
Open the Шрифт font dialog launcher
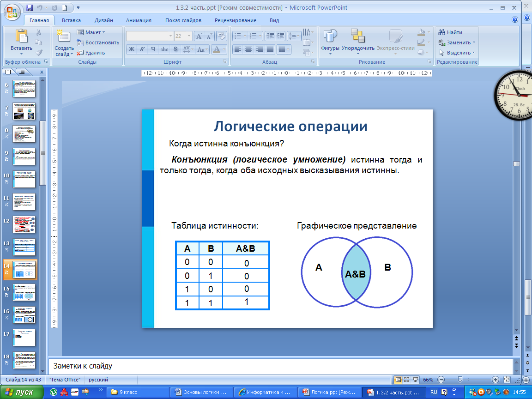(224, 62)
